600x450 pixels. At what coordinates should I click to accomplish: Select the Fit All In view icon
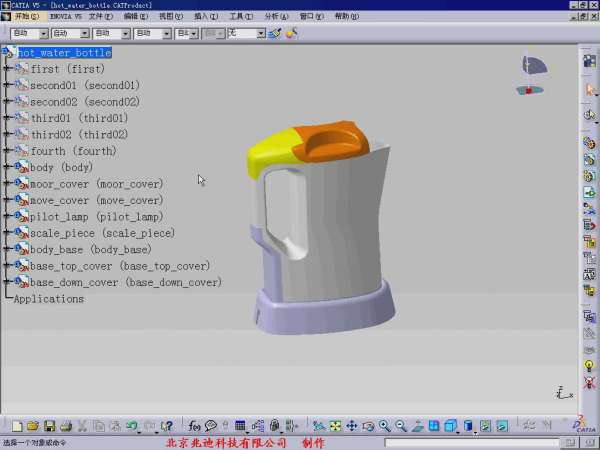(335, 426)
